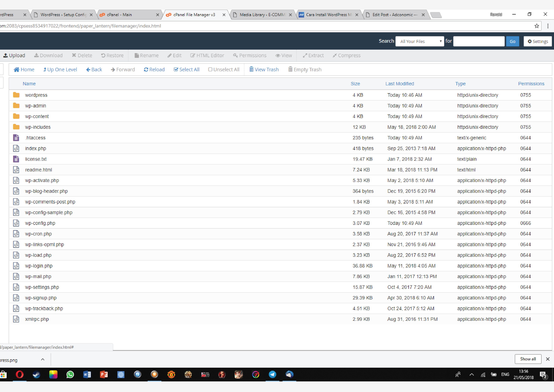The width and height of the screenshot is (554, 392).
Task: Select wp-config.php file name
Action: click(x=40, y=223)
